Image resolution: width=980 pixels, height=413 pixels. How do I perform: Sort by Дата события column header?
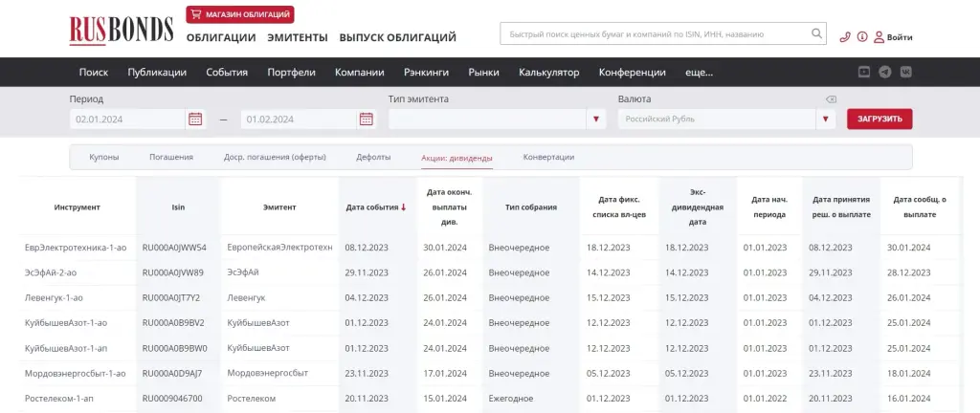pos(372,207)
